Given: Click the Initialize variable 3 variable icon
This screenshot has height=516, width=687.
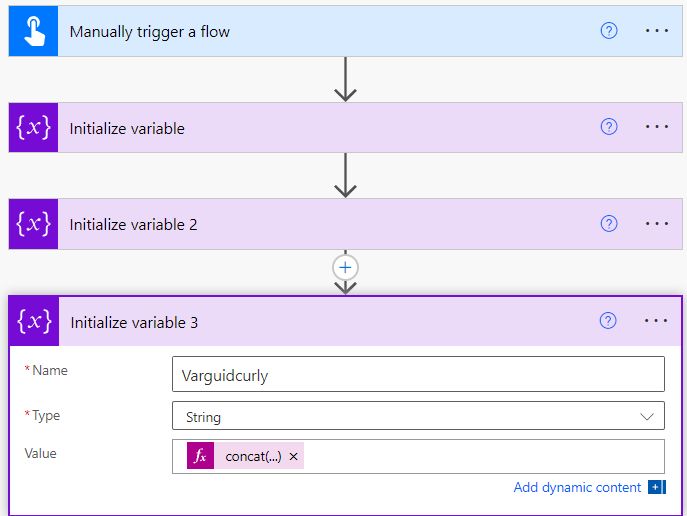Looking at the screenshot, I should [34, 322].
